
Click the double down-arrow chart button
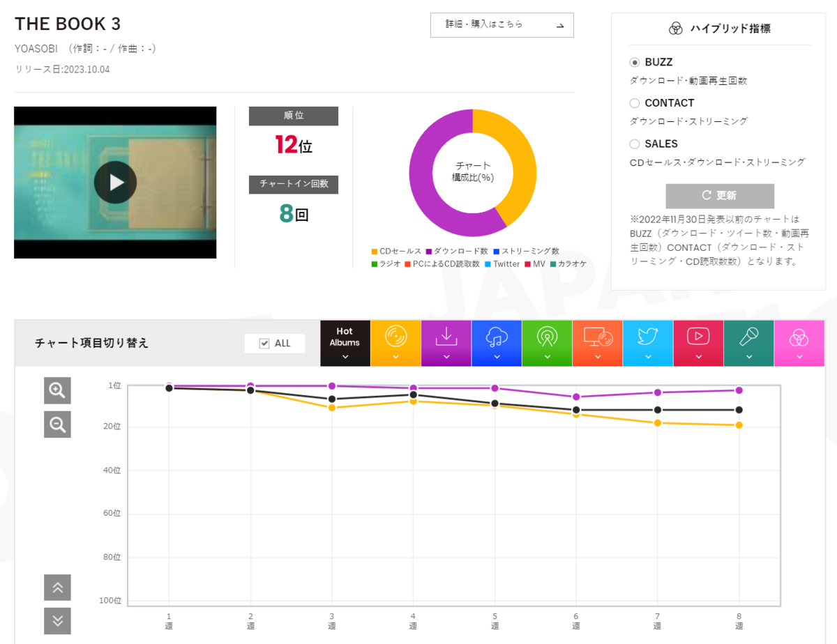coord(57,621)
